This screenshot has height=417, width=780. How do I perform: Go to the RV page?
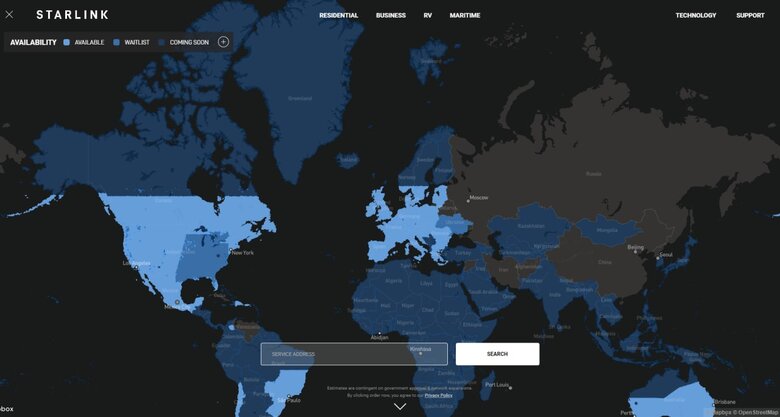coord(427,16)
